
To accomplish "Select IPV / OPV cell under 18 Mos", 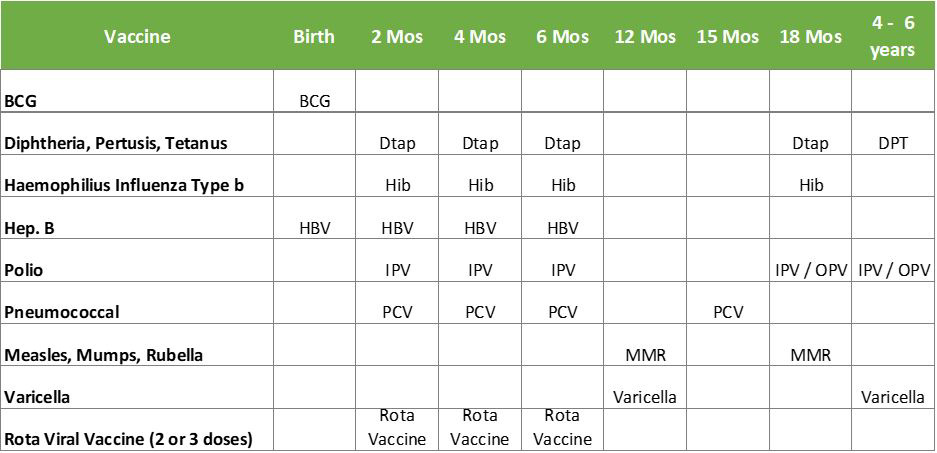I will (x=809, y=270).
